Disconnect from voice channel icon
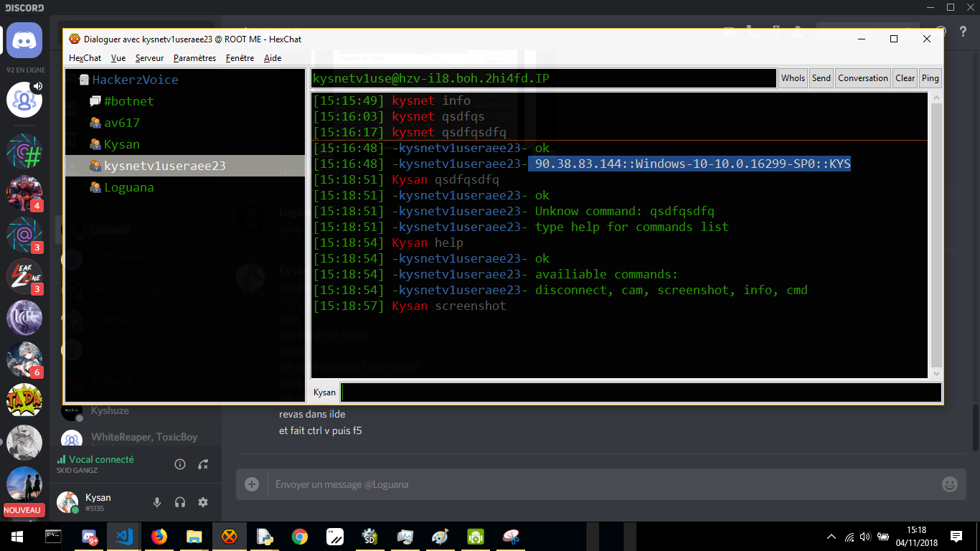Screen dimensions: 980x551 (203, 464)
